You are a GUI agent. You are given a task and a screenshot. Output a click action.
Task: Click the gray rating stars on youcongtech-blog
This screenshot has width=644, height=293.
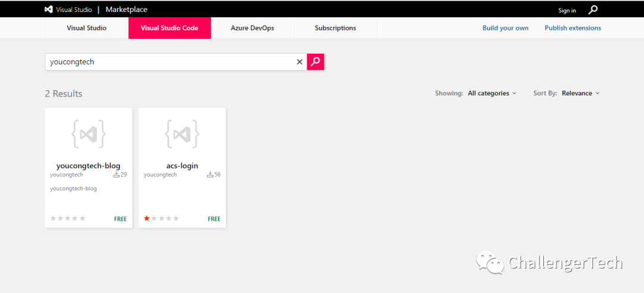(x=68, y=218)
